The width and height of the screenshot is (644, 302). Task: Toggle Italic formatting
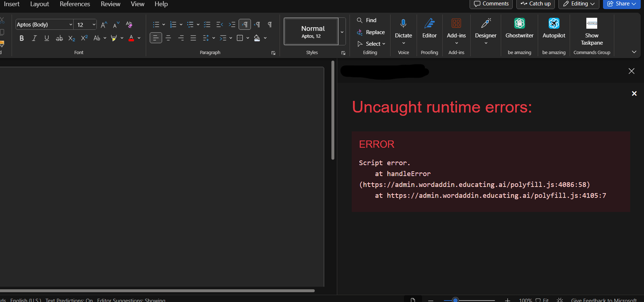[34, 38]
